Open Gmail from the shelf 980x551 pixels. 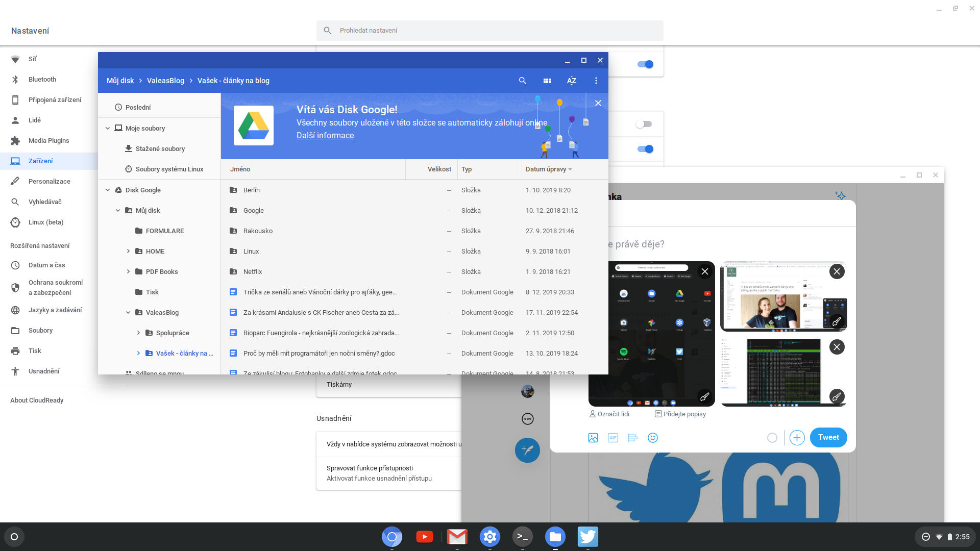[x=457, y=537]
